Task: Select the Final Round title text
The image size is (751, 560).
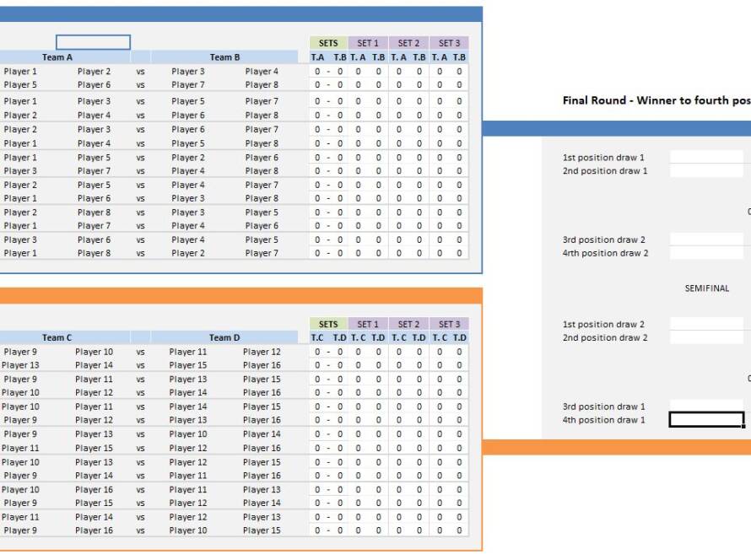Action: pos(656,100)
